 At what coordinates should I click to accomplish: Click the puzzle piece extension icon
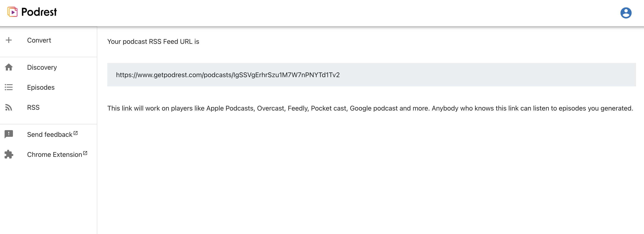9,154
